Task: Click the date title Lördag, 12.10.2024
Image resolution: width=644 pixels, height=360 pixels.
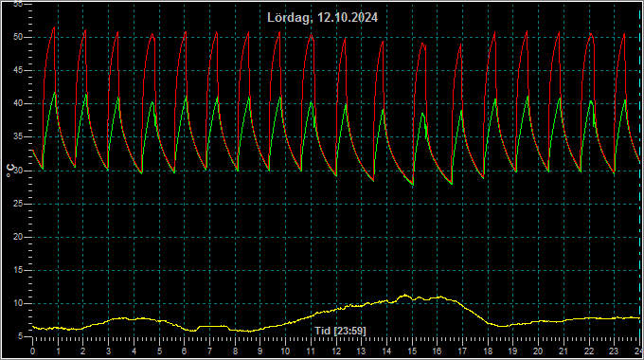Action: (322, 18)
